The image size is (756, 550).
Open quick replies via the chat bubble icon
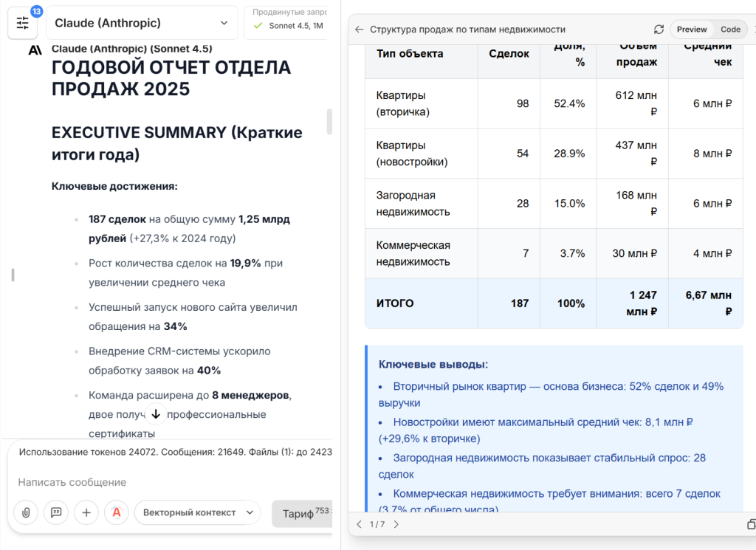[55, 512]
